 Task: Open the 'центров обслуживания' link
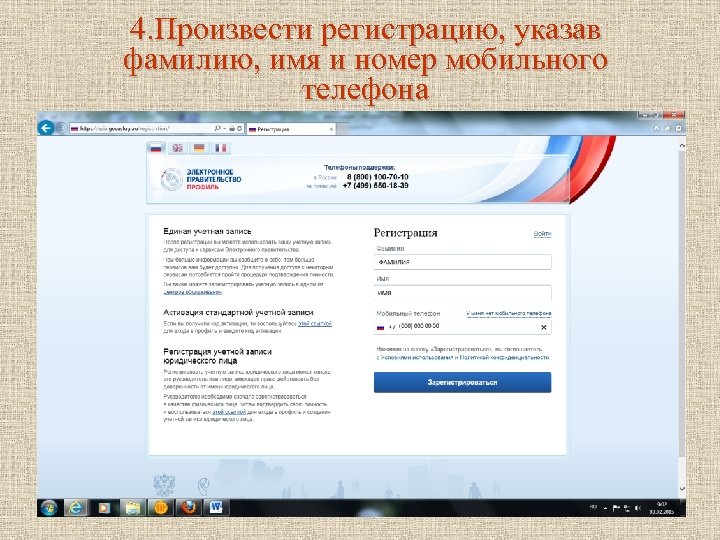(x=193, y=292)
